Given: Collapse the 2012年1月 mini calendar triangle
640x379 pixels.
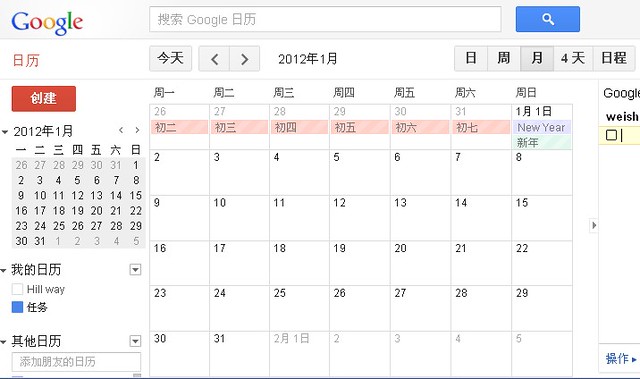Looking at the screenshot, I should tap(5, 132).
